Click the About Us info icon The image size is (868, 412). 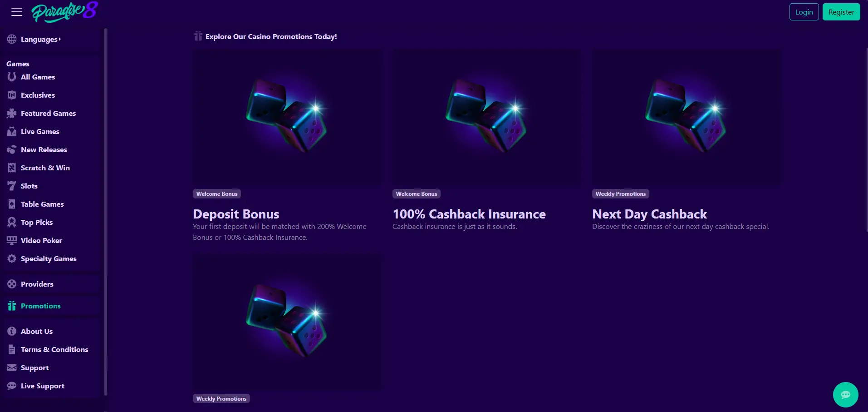12,331
